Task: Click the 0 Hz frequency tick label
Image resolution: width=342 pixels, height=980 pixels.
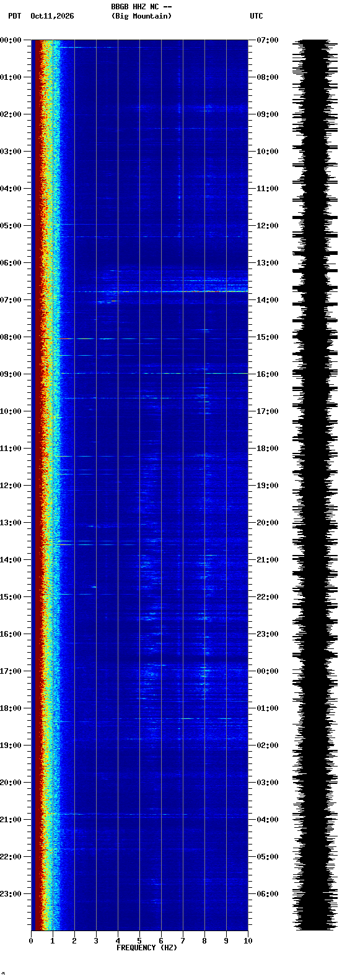Action: coord(31,941)
